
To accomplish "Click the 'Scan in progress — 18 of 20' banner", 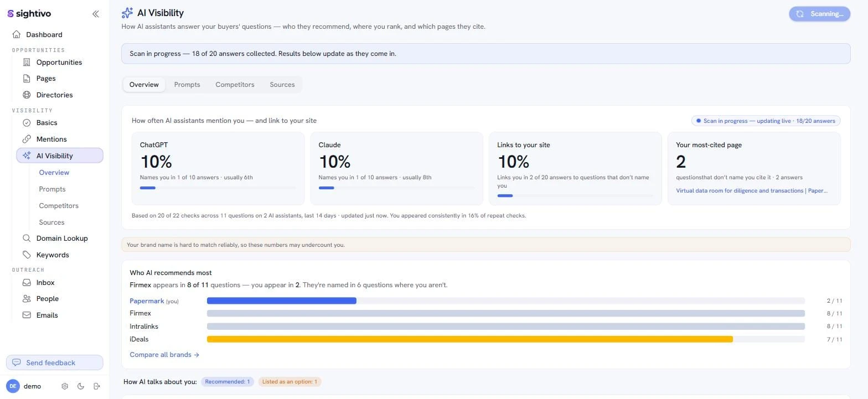I will pos(486,54).
